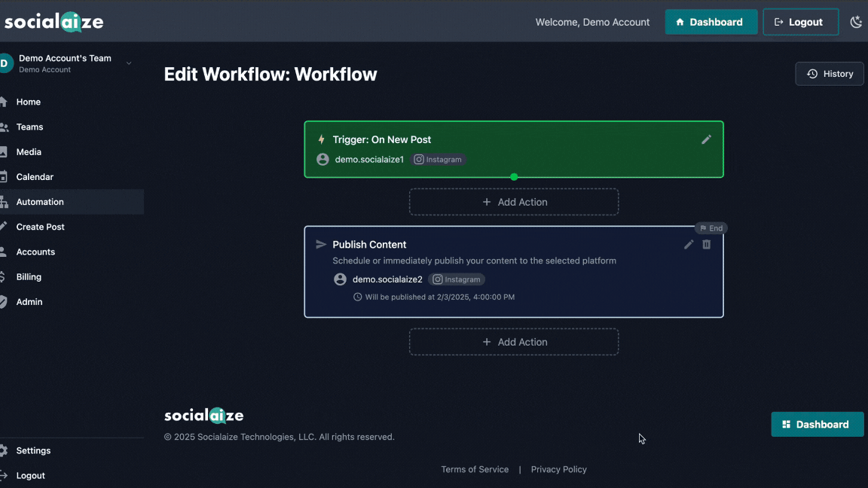Screen dimensions: 868x488
Task: Toggle dark mode with the moon icon
Action: pos(856,21)
